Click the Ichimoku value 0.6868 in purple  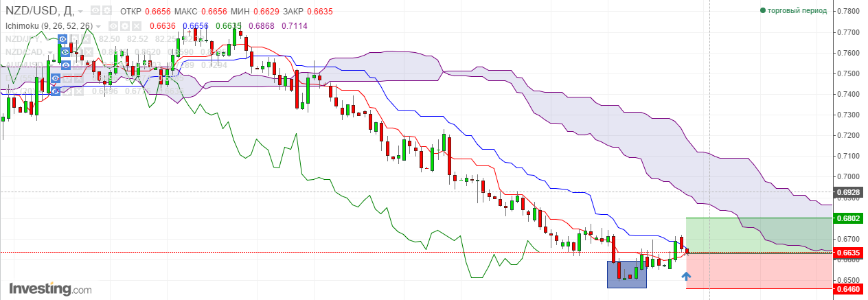[x=262, y=26]
